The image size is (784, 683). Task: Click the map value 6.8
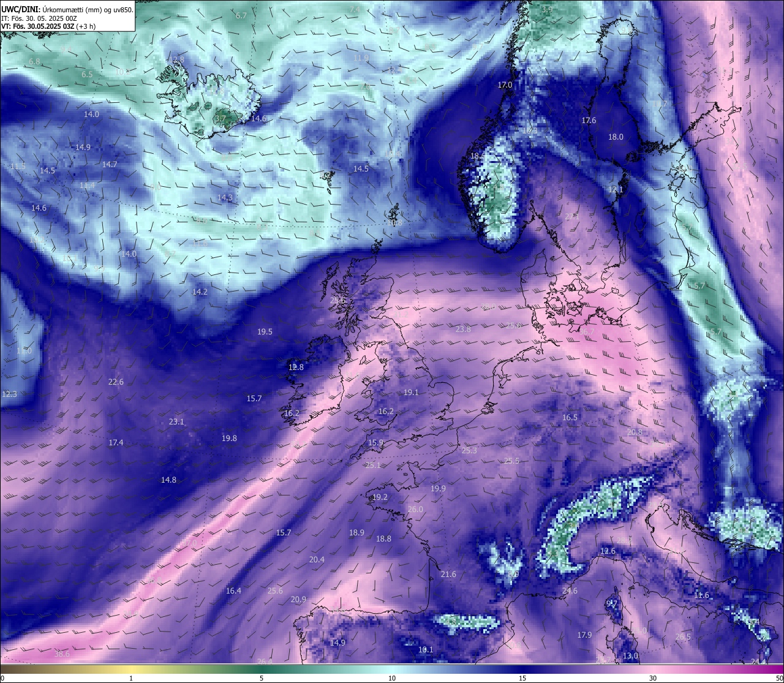coord(34,61)
